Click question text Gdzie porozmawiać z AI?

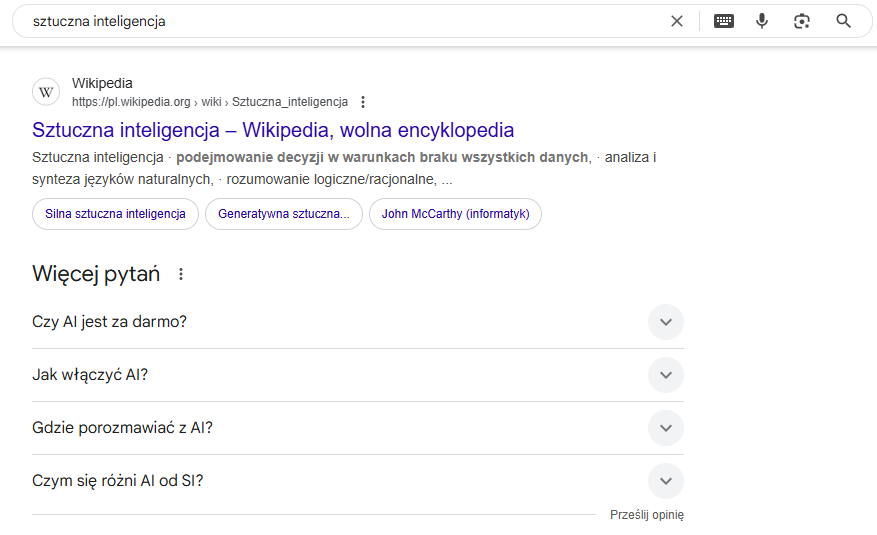click(x=122, y=428)
